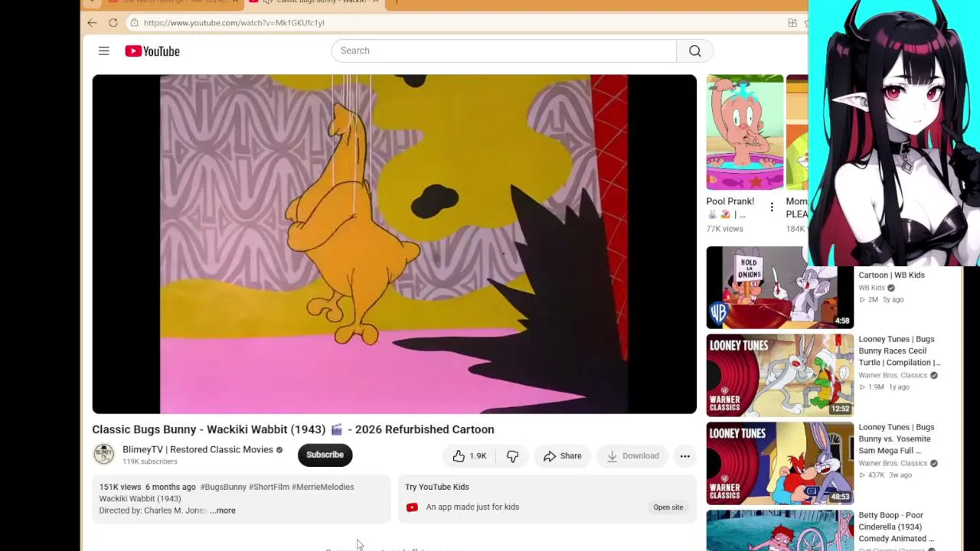
Task: Go back with the browser back arrow
Action: tap(92, 23)
